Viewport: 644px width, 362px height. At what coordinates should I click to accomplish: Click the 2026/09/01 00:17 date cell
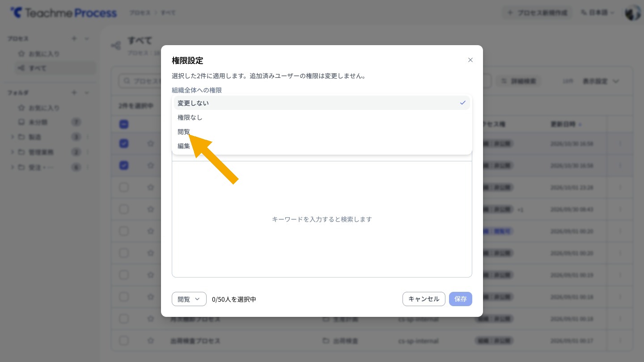click(x=572, y=341)
